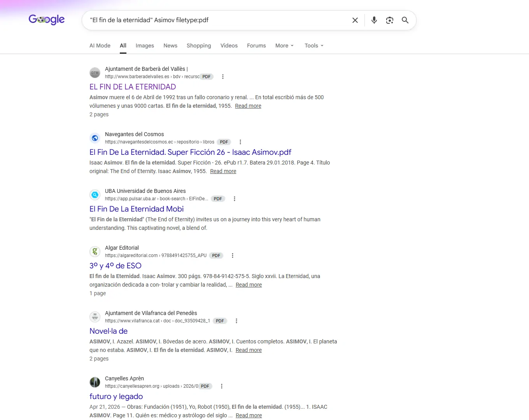
Task: Click PDF badge on navegantesdelcosmos.ec result
Action: tap(224, 142)
